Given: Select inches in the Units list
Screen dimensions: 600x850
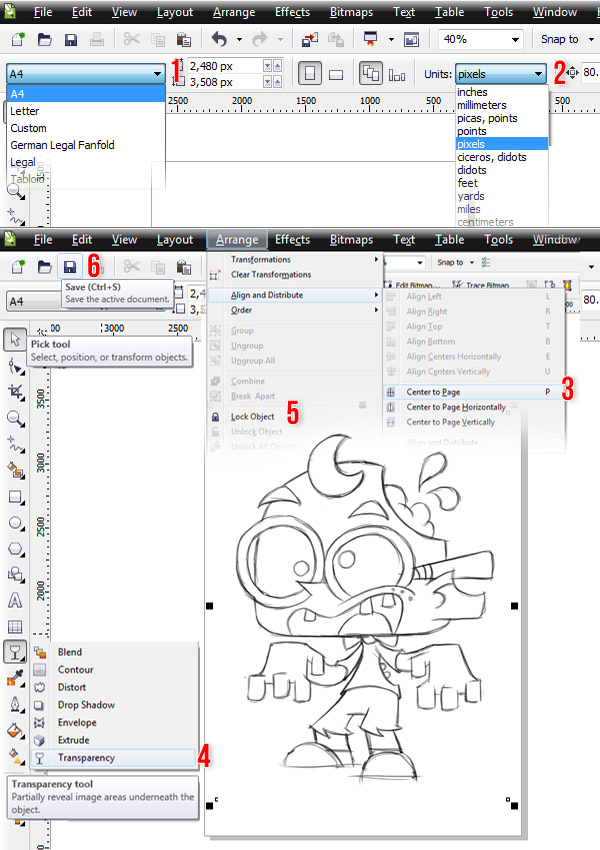Looking at the screenshot, I should 502,92.
